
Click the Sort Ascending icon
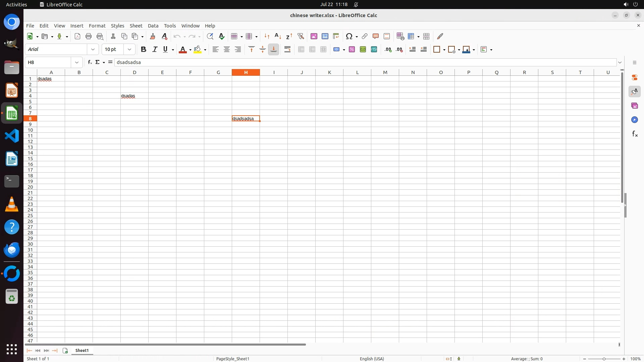click(x=278, y=36)
